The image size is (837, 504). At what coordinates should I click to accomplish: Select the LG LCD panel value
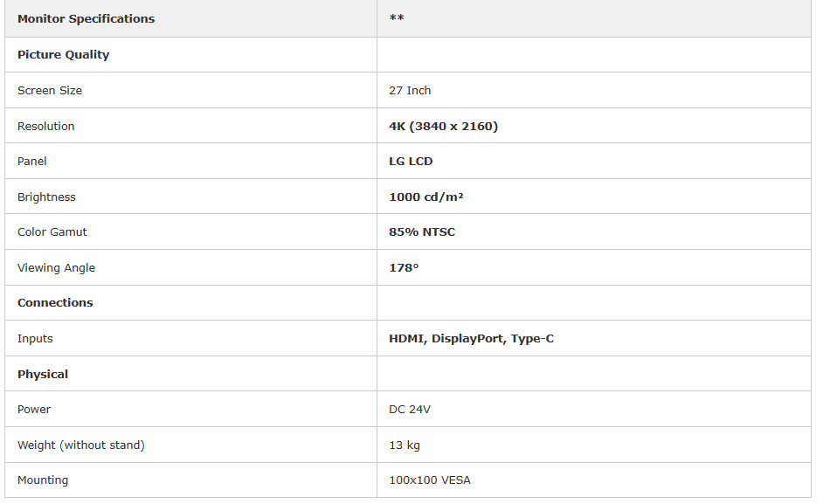(x=411, y=161)
